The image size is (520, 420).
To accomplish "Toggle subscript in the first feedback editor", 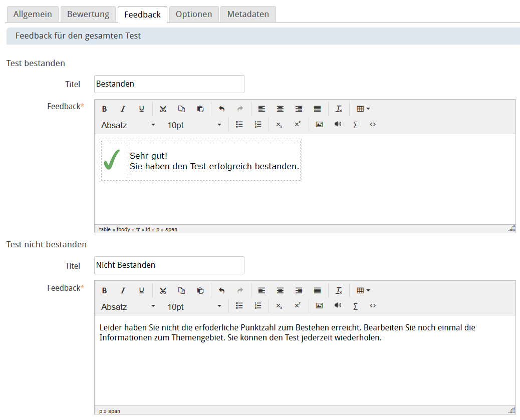I will (x=279, y=125).
